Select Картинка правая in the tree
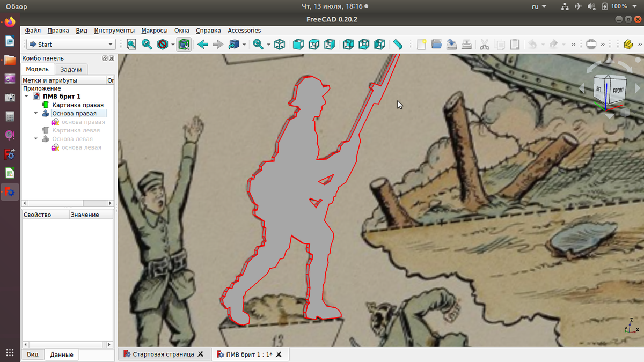 (78, 105)
